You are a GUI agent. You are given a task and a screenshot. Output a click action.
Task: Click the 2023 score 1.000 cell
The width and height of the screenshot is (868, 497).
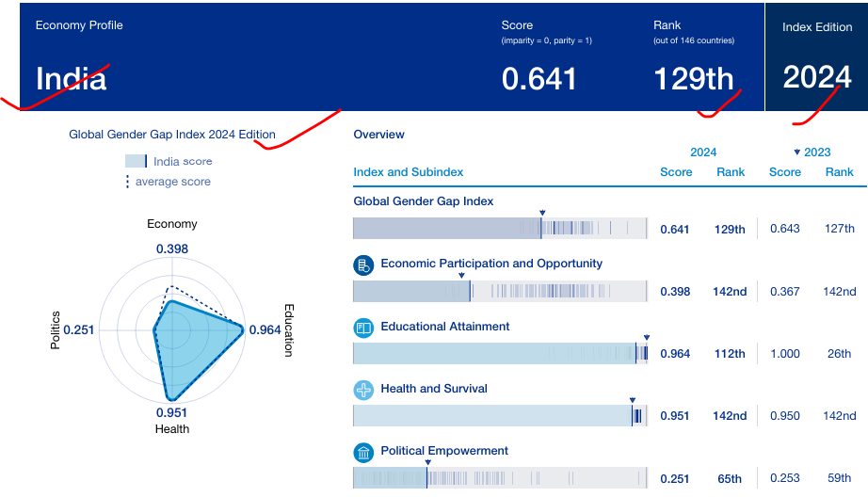click(785, 354)
